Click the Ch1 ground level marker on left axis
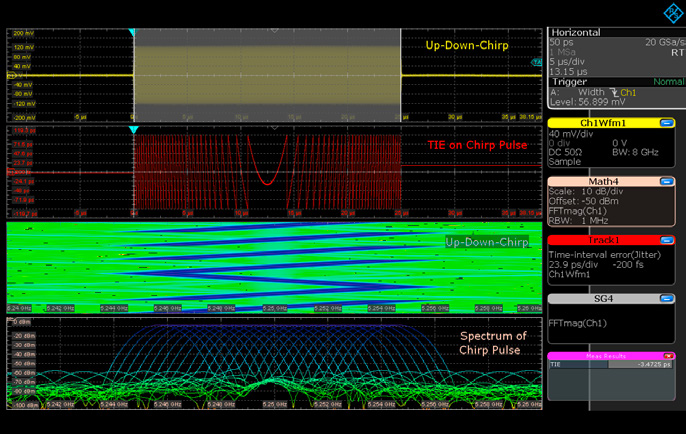The image size is (686, 434). [11, 75]
